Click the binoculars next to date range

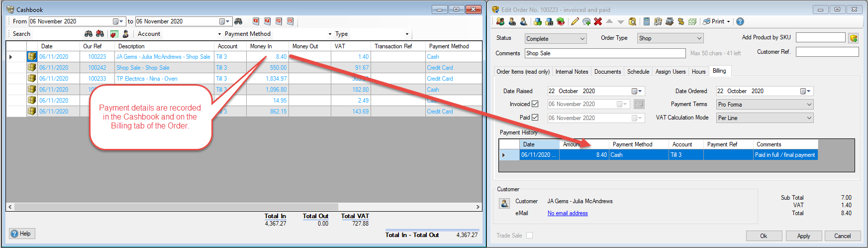pyautogui.click(x=239, y=21)
